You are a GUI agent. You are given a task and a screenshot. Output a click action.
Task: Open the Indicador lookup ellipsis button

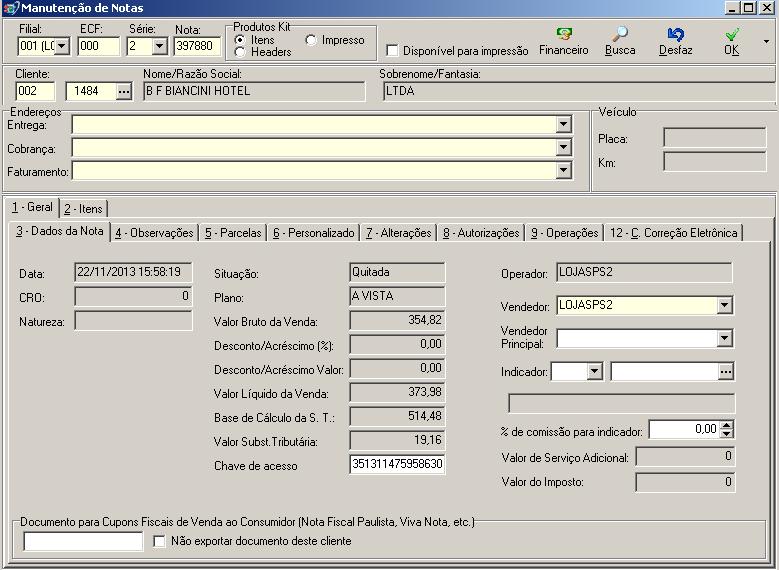coord(726,371)
